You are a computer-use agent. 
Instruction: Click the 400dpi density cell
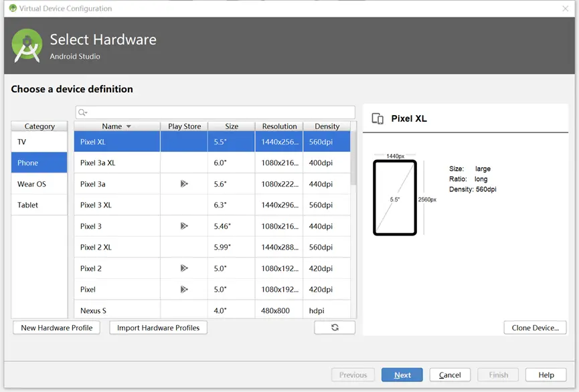coord(327,163)
